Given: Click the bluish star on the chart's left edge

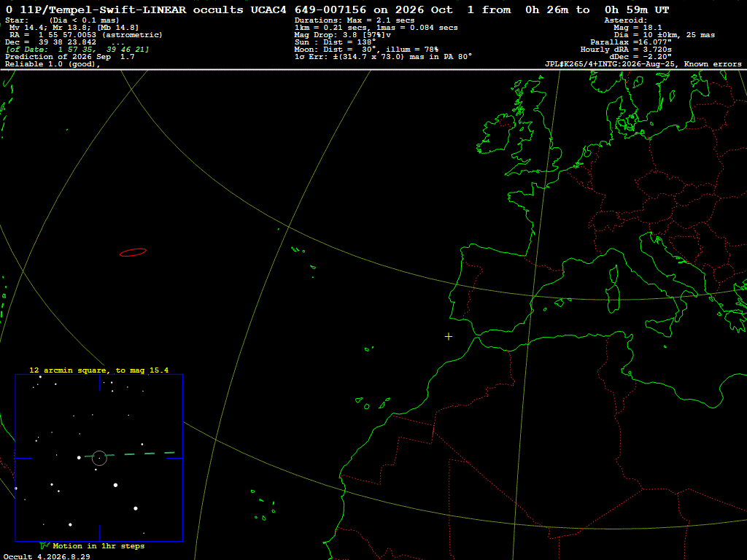Looking at the screenshot, I should pyautogui.click(x=16, y=489).
